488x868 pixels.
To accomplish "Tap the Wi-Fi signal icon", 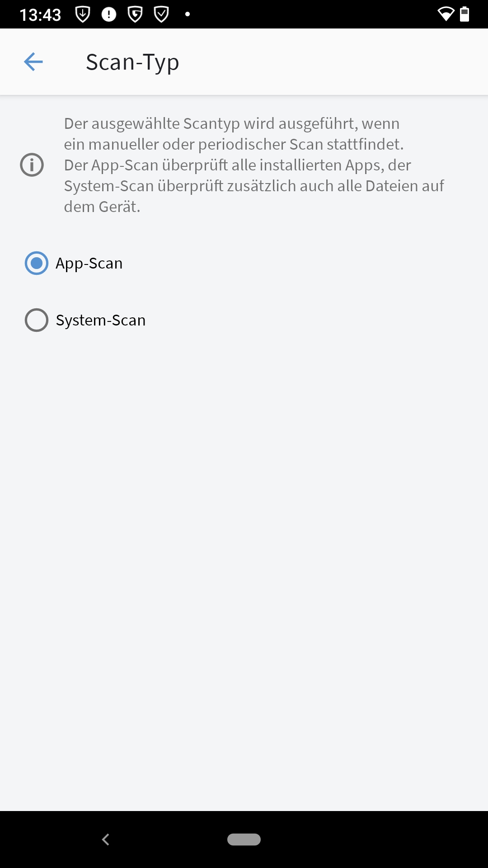I will click(446, 14).
